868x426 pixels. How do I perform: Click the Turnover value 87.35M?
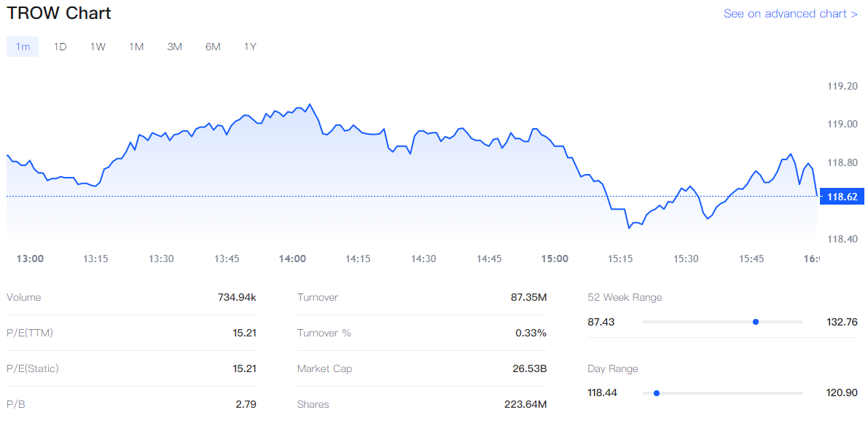(x=528, y=297)
